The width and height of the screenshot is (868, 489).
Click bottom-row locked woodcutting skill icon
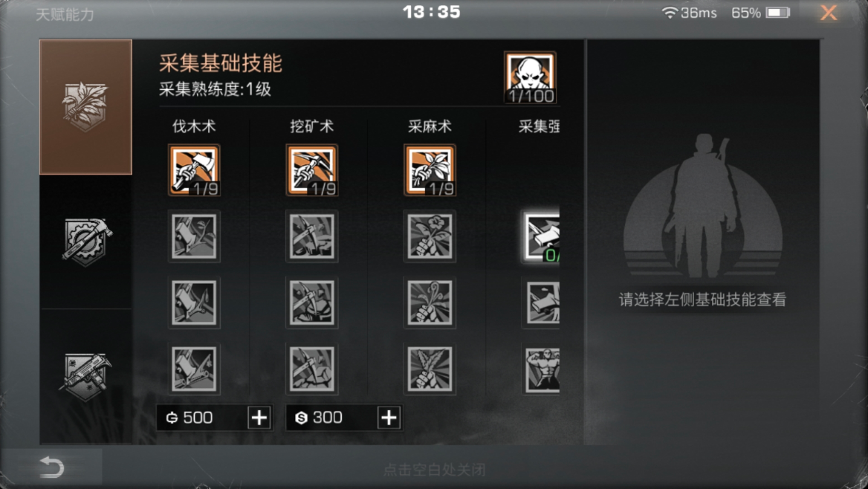(194, 369)
